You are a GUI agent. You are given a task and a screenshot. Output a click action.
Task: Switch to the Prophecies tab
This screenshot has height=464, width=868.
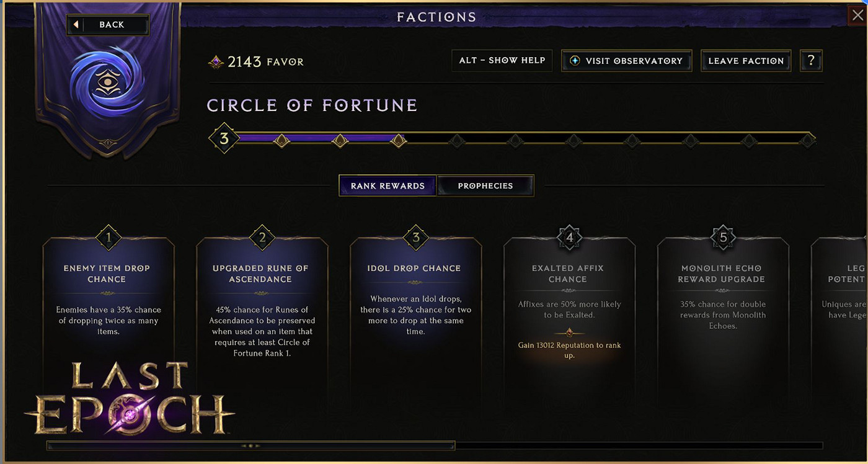[x=485, y=185]
